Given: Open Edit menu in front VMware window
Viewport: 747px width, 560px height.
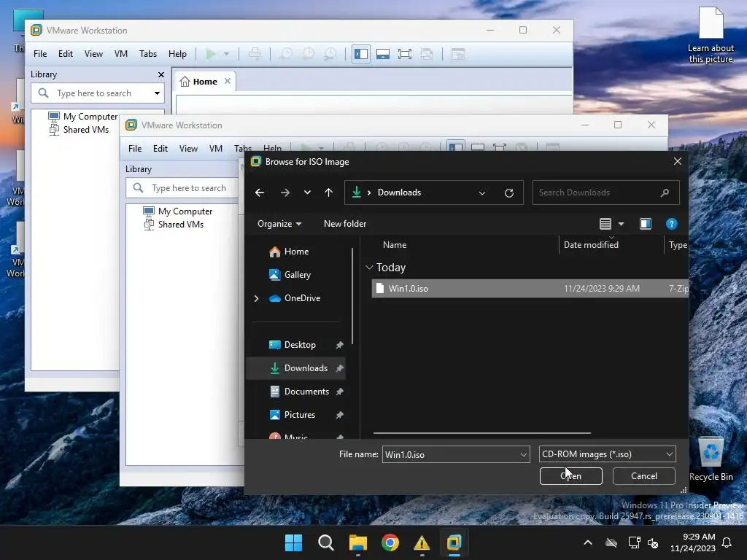Looking at the screenshot, I should 160,149.
